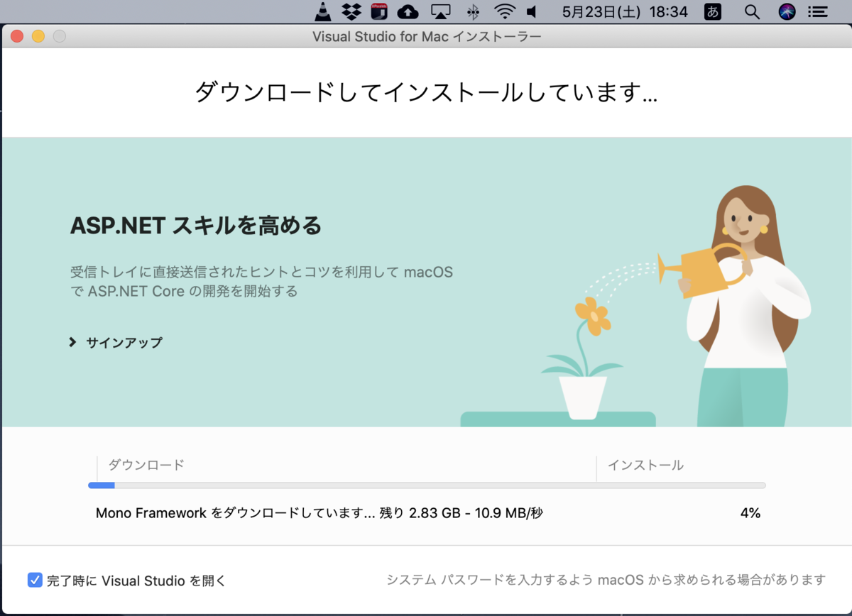
Task: Activate Siri from the menu bar
Action: [x=787, y=11]
